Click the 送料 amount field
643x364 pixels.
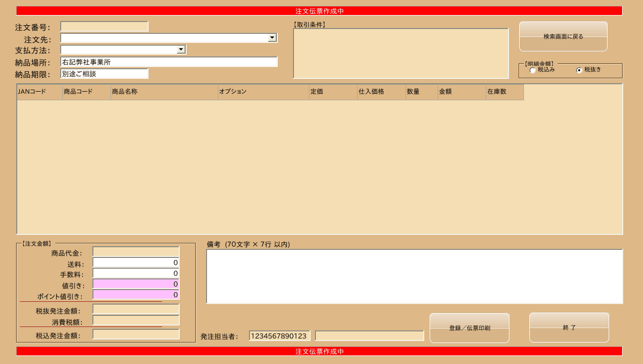(136, 262)
